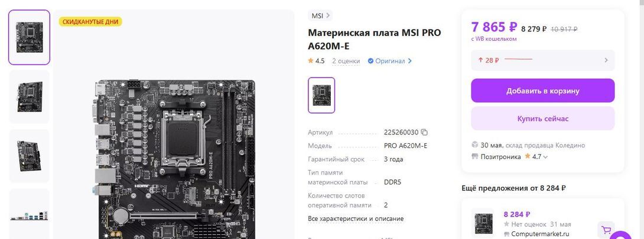The height and width of the screenshot is (239, 644).
Task: Click the Скиданутые дни promo badge
Action: [90, 22]
